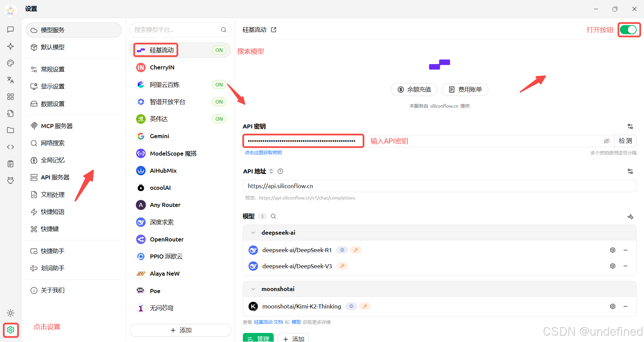
Task: Toggle the 硅基流动 provider enable switch
Action: 628,30
